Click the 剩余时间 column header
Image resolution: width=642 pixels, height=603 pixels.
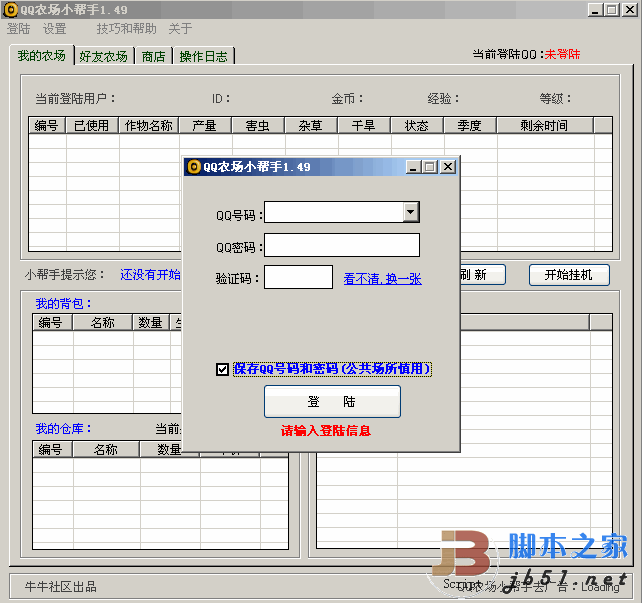click(545, 125)
